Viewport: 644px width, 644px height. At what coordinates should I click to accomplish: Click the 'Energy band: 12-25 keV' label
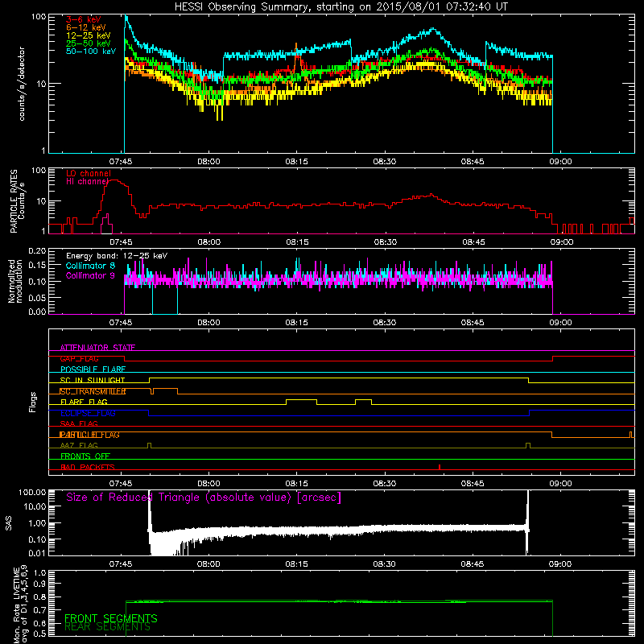pyautogui.click(x=117, y=256)
